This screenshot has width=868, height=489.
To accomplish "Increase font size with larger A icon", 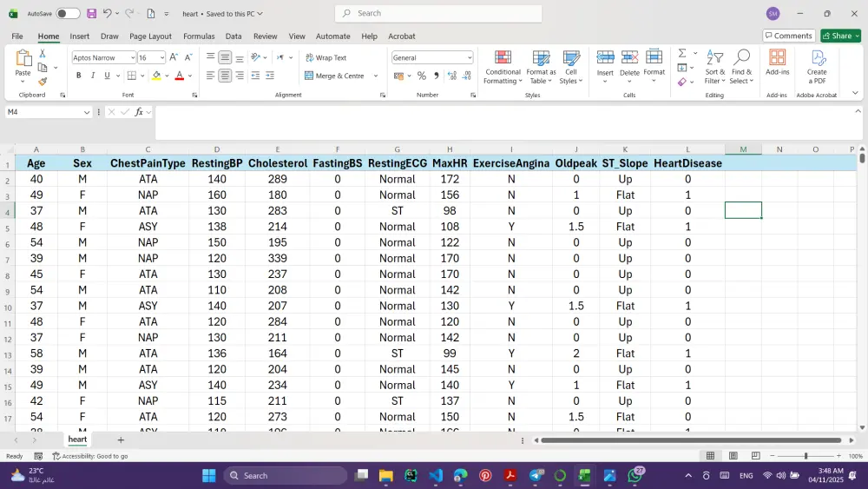I will click(x=174, y=57).
